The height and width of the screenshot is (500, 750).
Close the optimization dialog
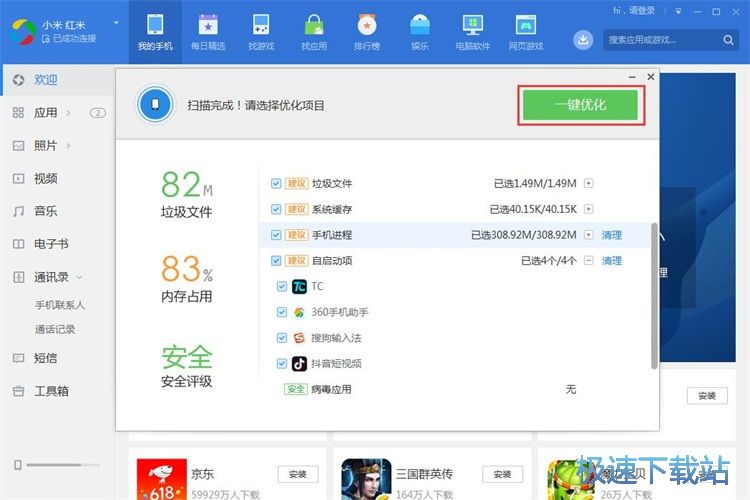pyautogui.click(x=651, y=77)
